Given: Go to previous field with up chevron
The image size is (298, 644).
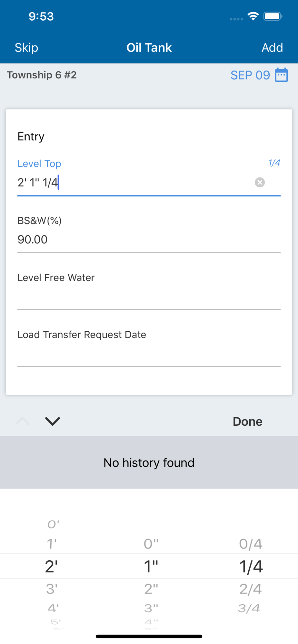Looking at the screenshot, I should pyautogui.click(x=22, y=421).
